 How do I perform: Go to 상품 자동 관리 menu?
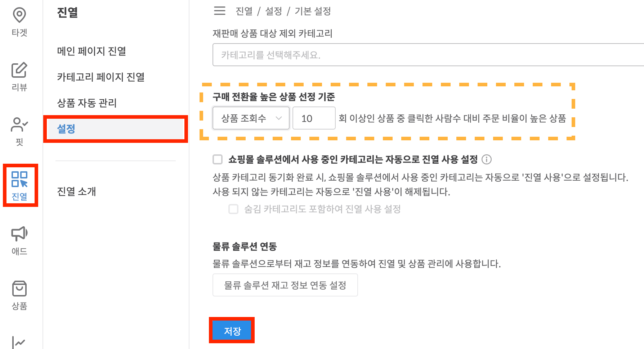click(87, 103)
